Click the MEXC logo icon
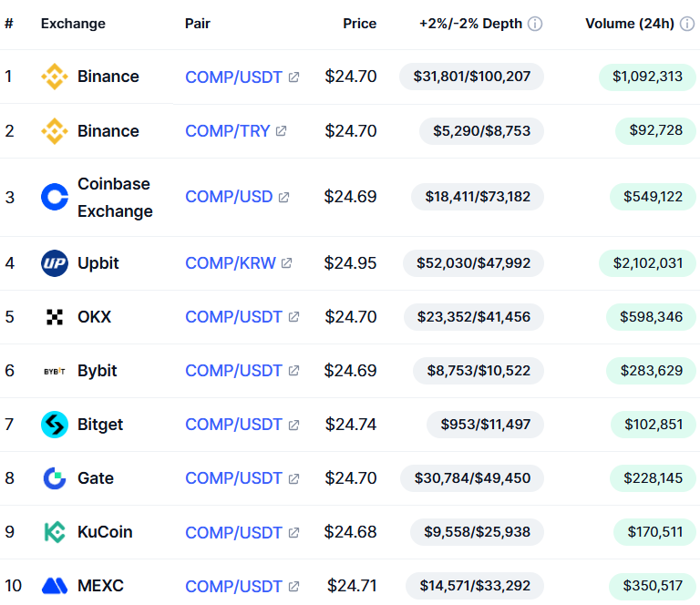Screen dimensions: 700x605 [55, 586]
